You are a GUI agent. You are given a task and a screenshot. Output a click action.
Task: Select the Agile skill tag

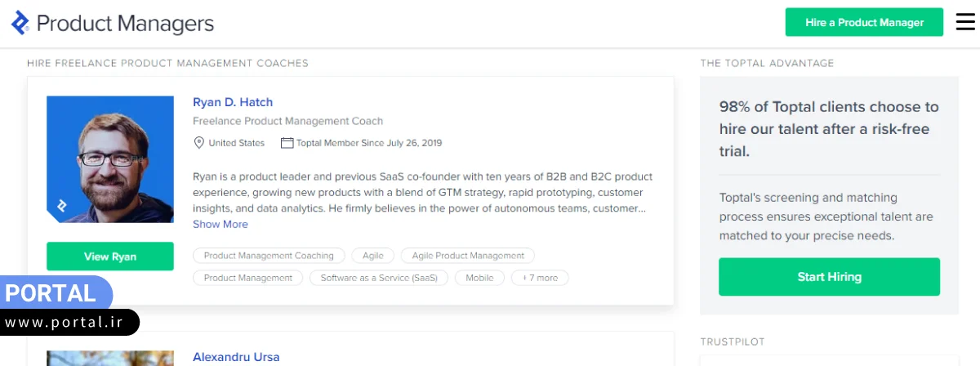(373, 256)
